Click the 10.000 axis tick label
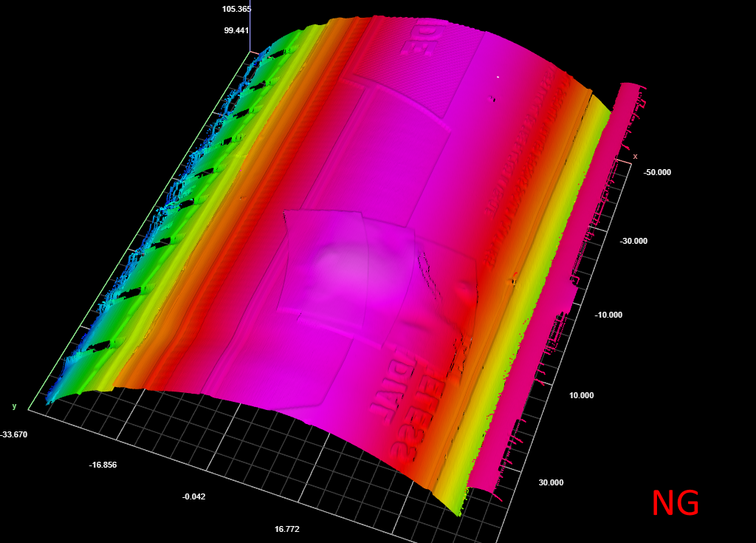 [x=581, y=395]
